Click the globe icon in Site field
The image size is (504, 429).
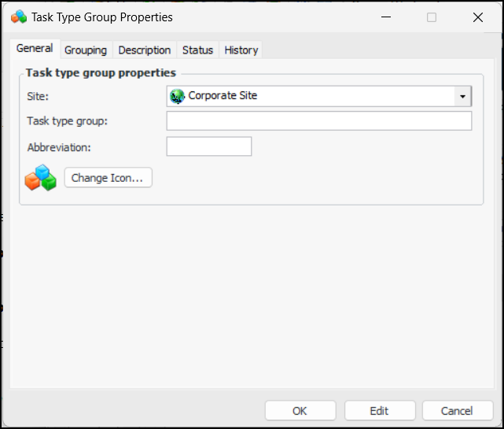click(x=177, y=96)
